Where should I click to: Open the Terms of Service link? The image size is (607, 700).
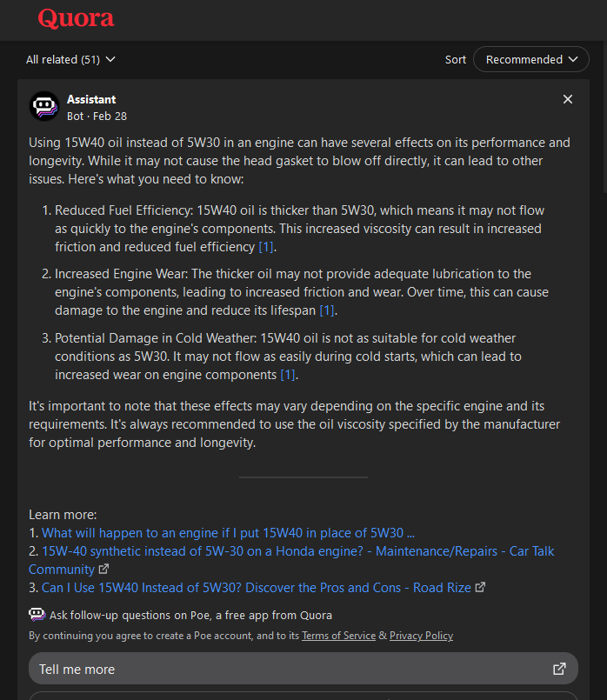pyautogui.click(x=338, y=636)
